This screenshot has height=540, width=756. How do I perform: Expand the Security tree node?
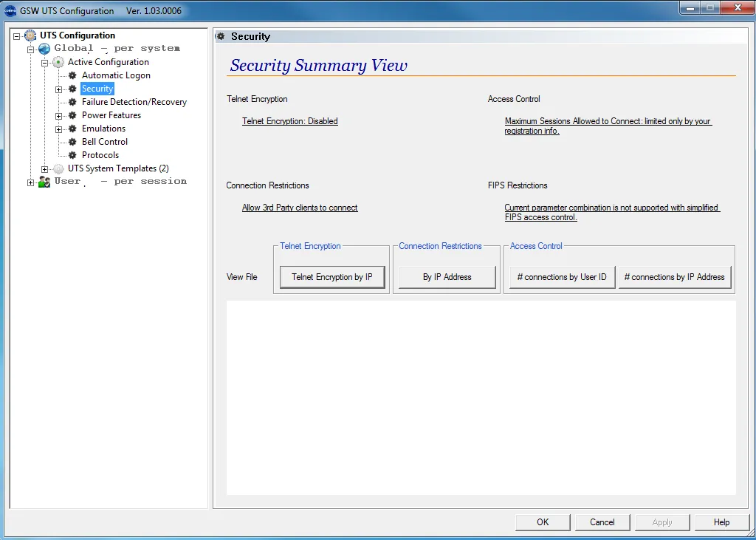[58, 89]
